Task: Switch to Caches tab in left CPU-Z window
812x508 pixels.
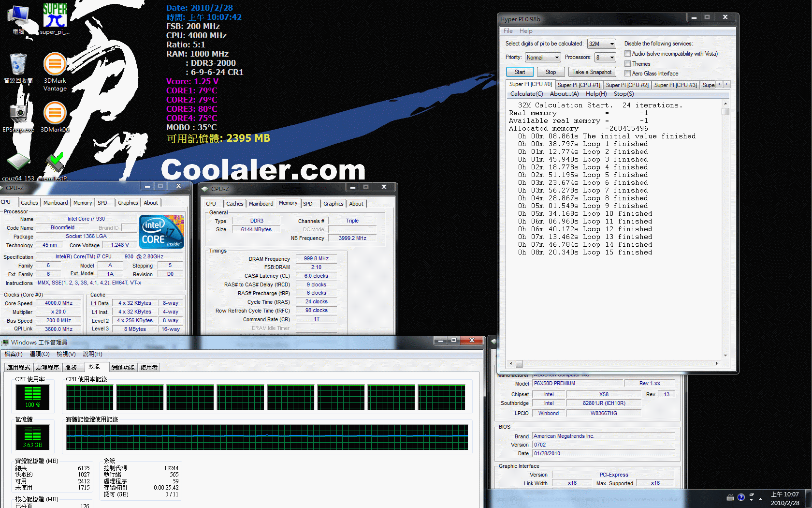Action: (x=29, y=203)
